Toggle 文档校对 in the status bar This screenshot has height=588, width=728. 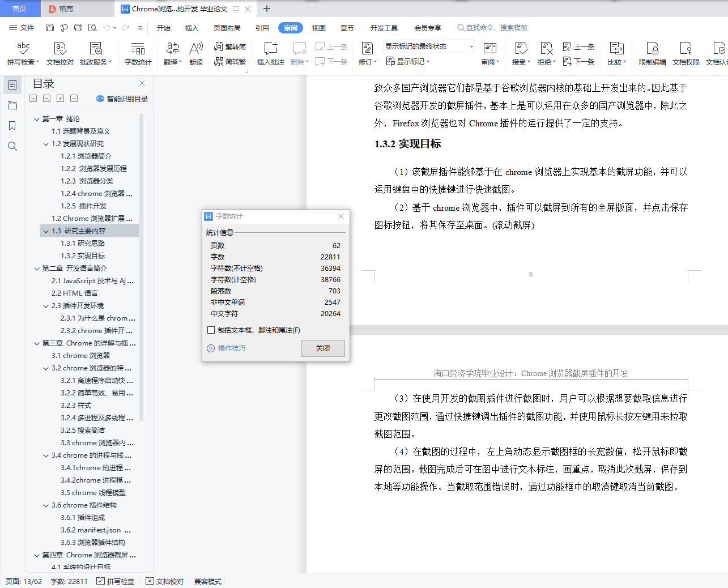tap(164, 581)
